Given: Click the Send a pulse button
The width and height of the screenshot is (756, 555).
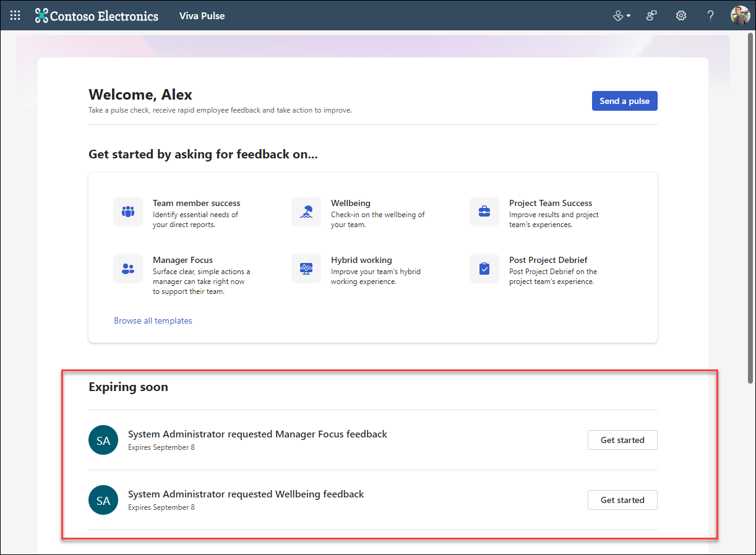Looking at the screenshot, I should click(x=625, y=101).
